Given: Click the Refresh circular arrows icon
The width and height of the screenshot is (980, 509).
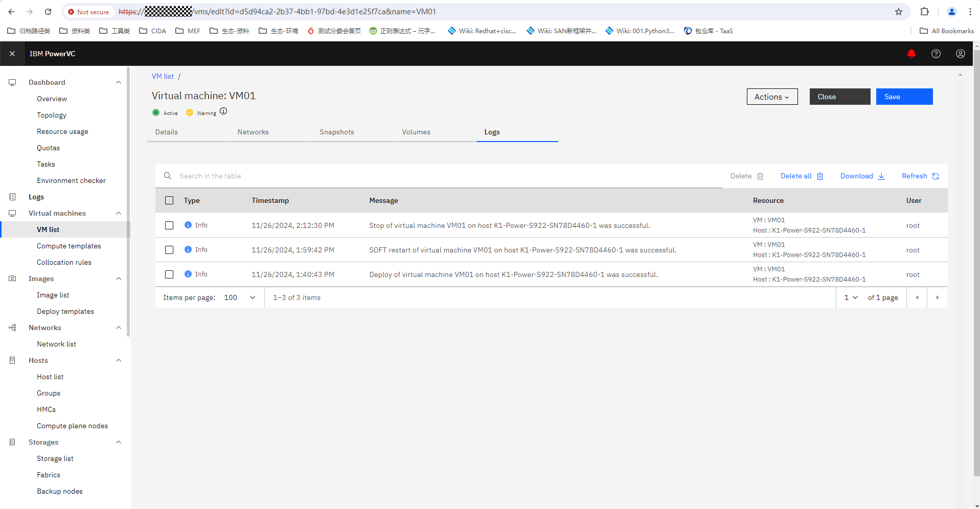Looking at the screenshot, I should [936, 176].
